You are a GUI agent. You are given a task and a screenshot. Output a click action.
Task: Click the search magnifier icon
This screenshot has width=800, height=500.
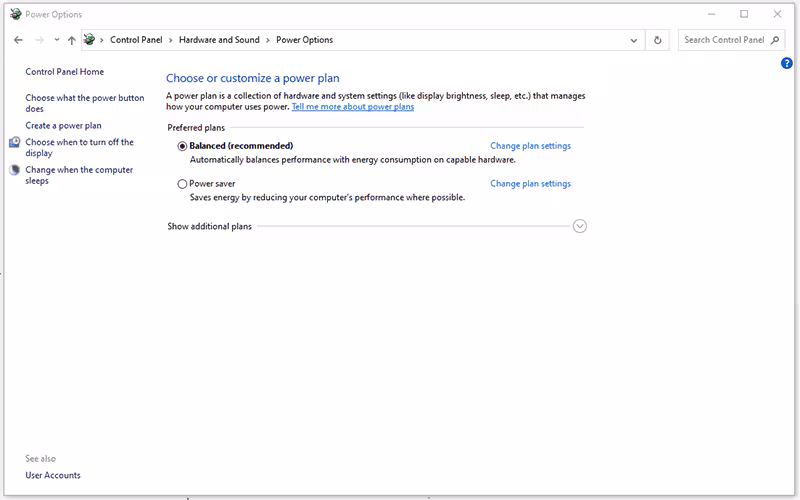pyautogui.click(x=775, y=40)
